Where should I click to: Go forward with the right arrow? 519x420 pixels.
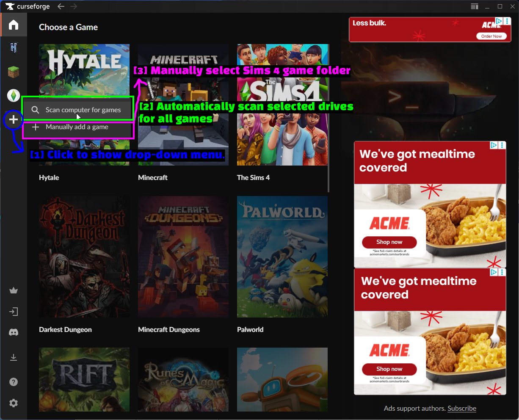point(74,6)
